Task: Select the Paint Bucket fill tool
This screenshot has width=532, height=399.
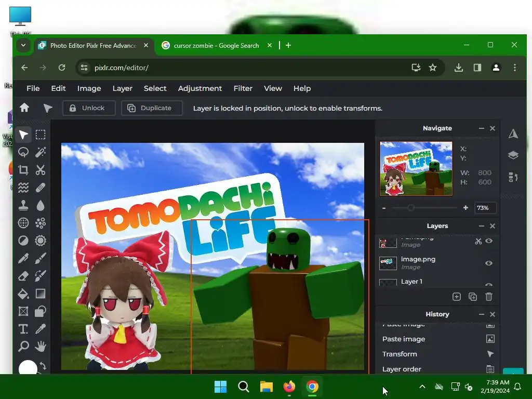Action: pyautogui.click(x=23, y=294)
